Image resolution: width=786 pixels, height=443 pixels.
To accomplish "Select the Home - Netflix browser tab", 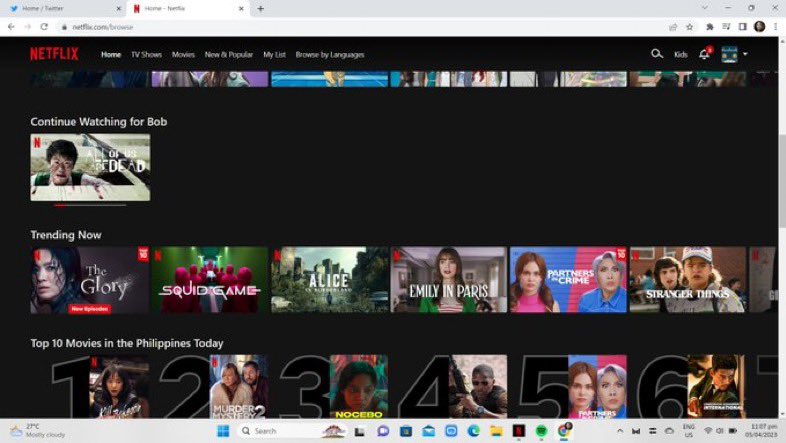I will (x=188, y=9).
